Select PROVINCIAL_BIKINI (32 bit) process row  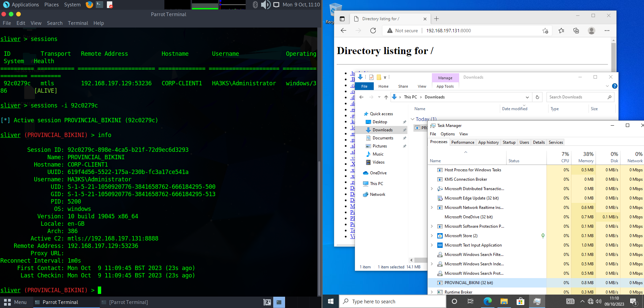536,283
